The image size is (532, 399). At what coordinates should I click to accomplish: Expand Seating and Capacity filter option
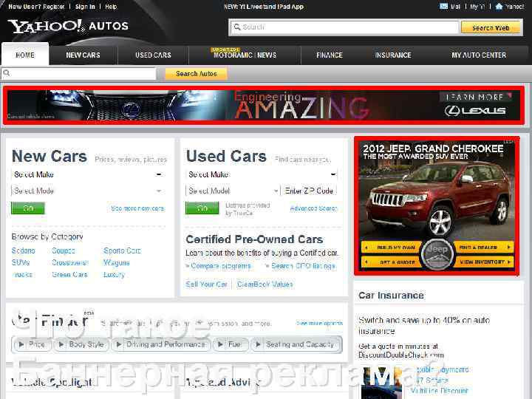tap(295, 344)
